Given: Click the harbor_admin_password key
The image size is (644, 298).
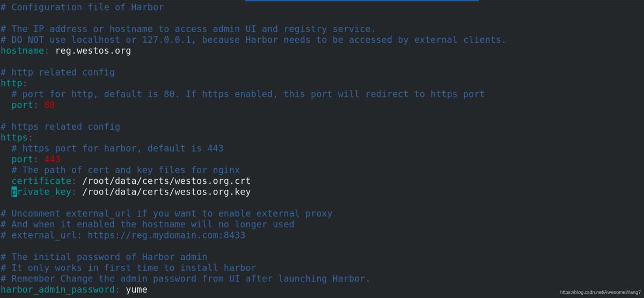Looking at the screenshot, I should [57, 290].
